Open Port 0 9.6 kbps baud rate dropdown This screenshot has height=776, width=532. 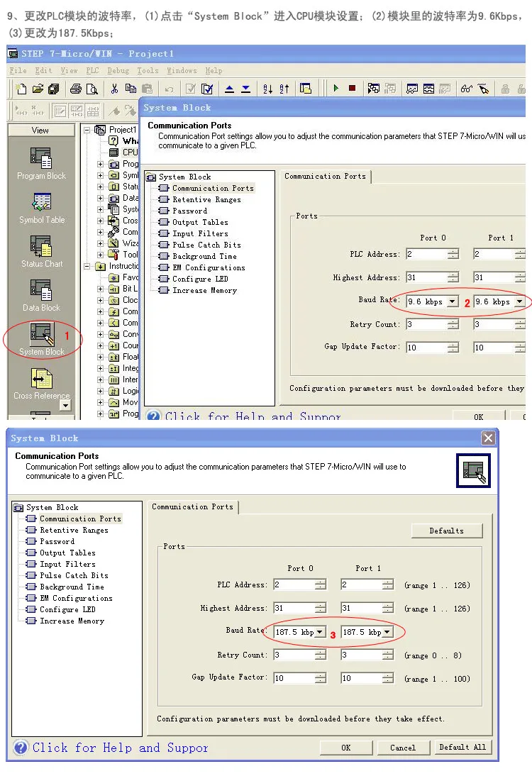coord(453,301)
